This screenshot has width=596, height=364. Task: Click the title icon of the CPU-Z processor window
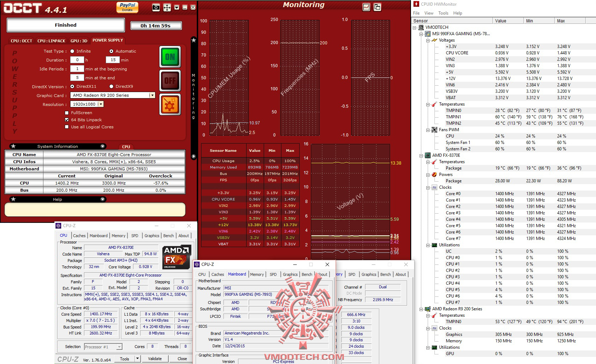point(58,226)
